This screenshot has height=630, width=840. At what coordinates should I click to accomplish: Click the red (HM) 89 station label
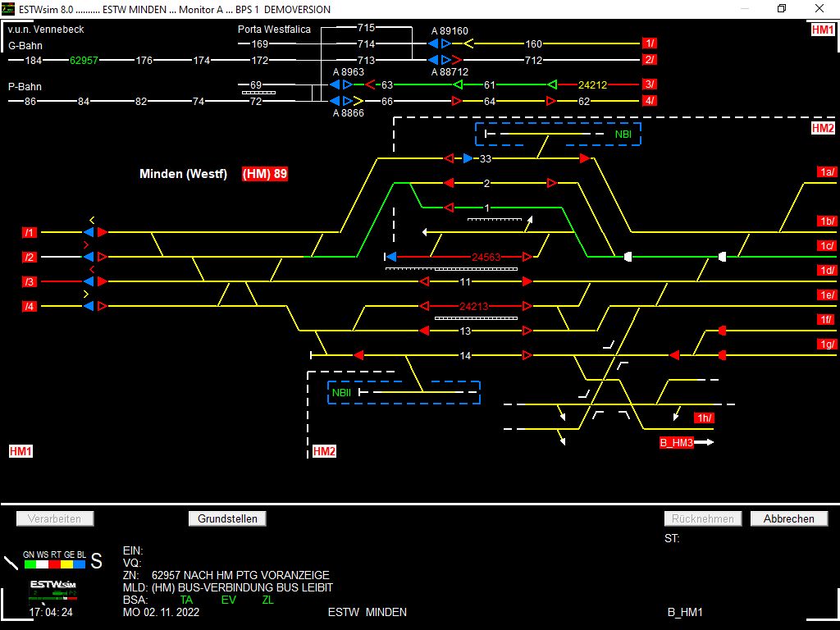264,174
